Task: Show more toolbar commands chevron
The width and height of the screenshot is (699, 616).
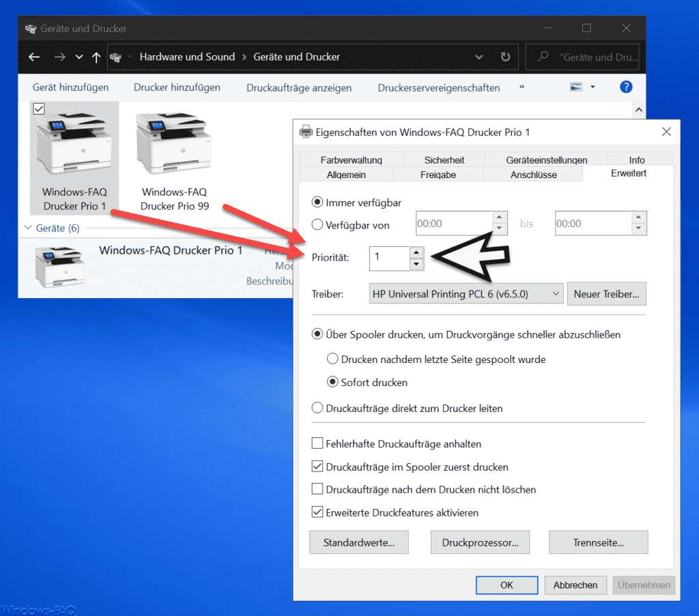Action: (x=522, y=87)
